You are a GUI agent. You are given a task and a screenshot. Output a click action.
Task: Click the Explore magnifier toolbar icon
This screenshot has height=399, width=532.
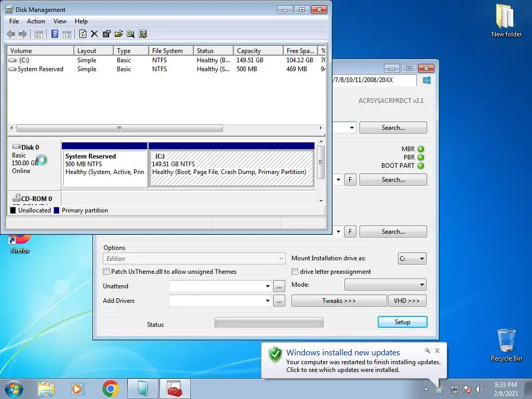coord(130,34)
